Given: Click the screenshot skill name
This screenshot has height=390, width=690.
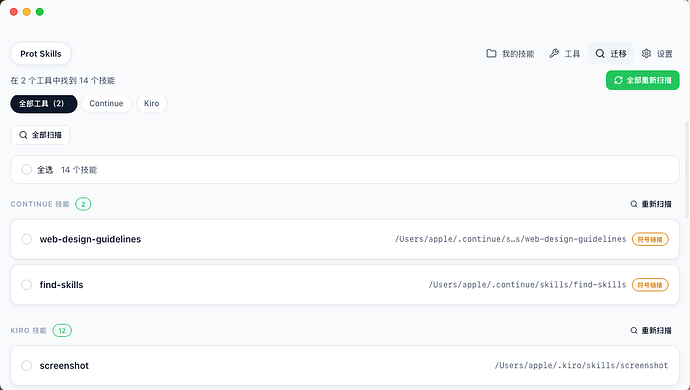Looking at the screenshot, I should coord(64,366).
